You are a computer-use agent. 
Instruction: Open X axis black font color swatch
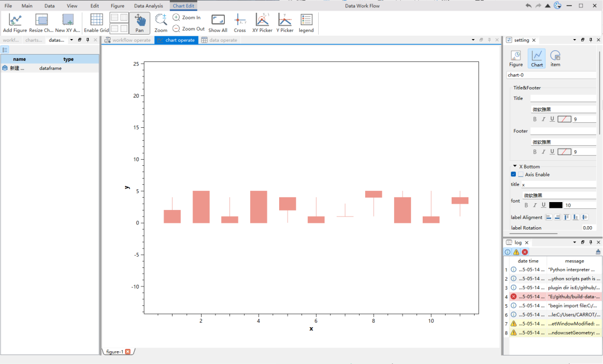pyautogui.click(x=556, y=205)
